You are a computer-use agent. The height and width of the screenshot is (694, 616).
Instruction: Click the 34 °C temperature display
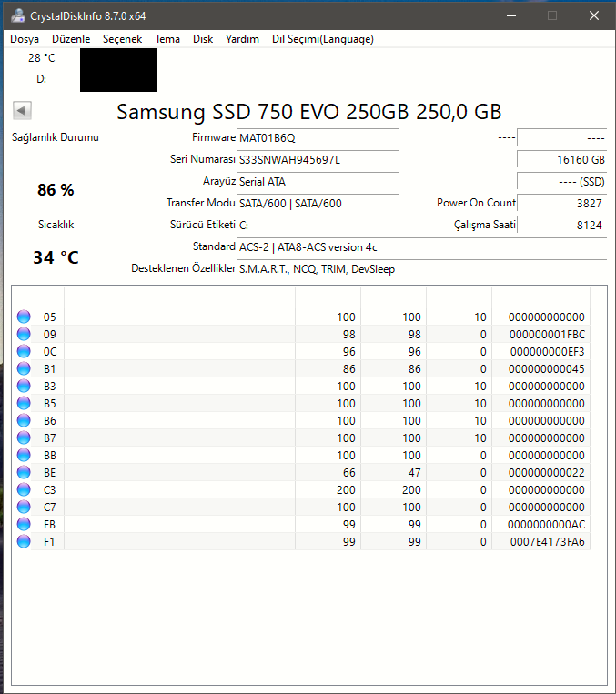56,257
